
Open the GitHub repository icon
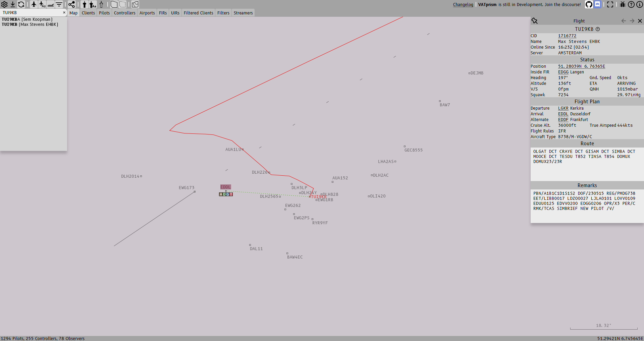coord(589,4)
